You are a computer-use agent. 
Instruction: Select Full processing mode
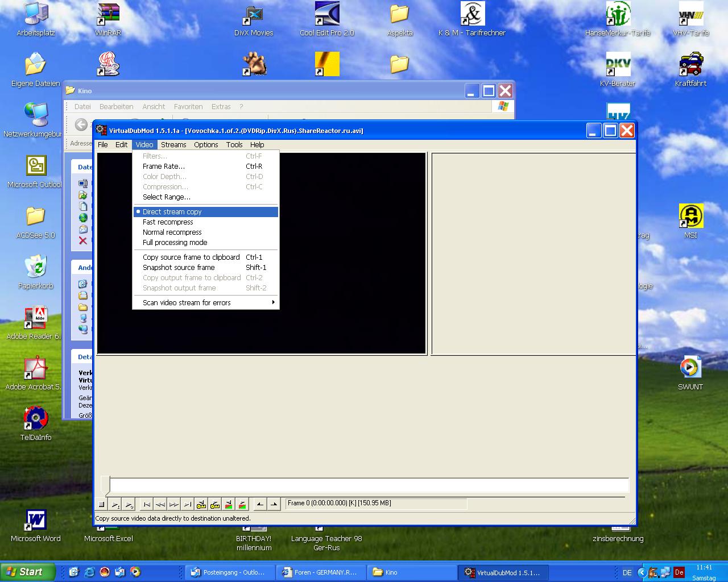point(206,243)
